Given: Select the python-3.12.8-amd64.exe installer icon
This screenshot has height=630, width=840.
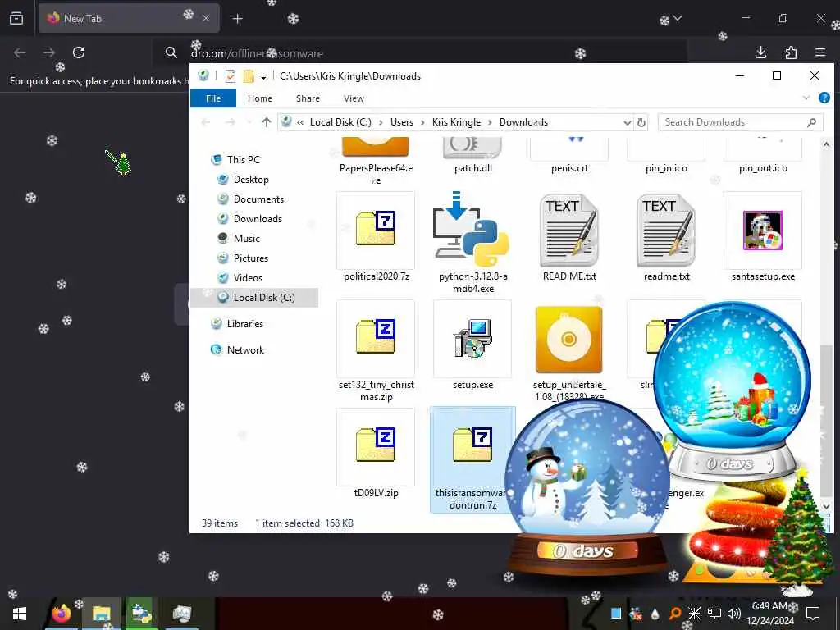Looking at the screenshot, I should tap(472, 230).
